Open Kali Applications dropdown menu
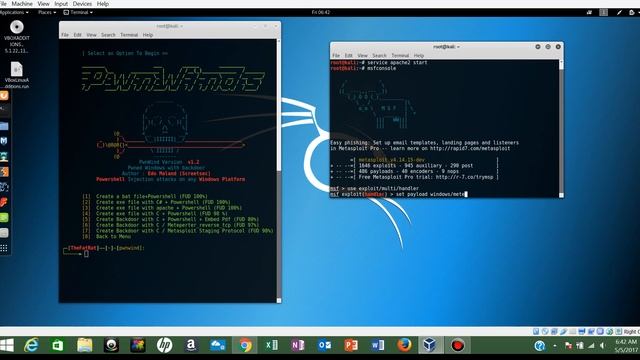This screenshot has height=360, width=640. coord(14,12)
